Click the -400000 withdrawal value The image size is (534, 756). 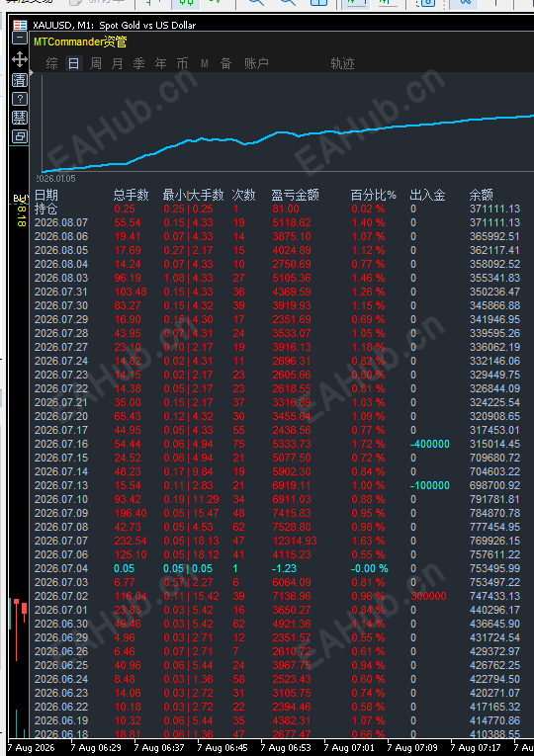pos(430,444)
